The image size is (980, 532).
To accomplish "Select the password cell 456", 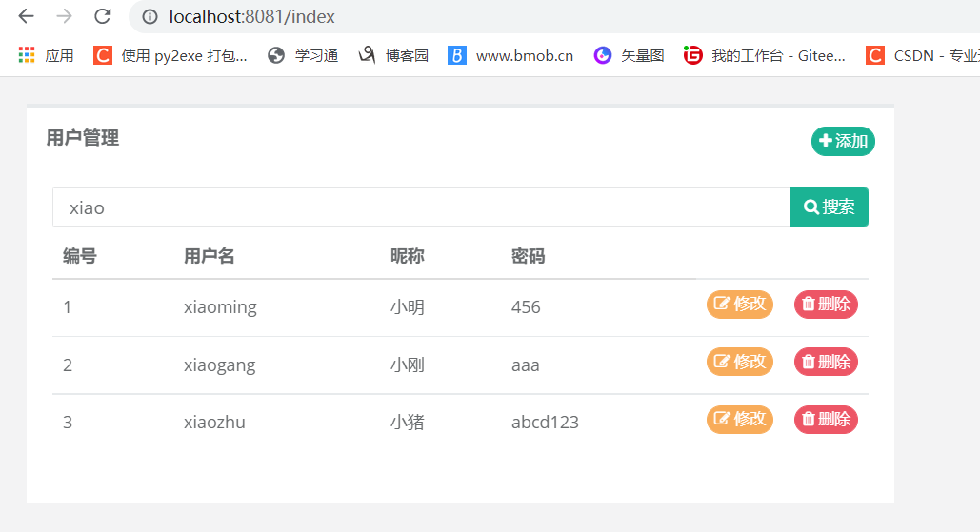I will [x=526, y=307].
